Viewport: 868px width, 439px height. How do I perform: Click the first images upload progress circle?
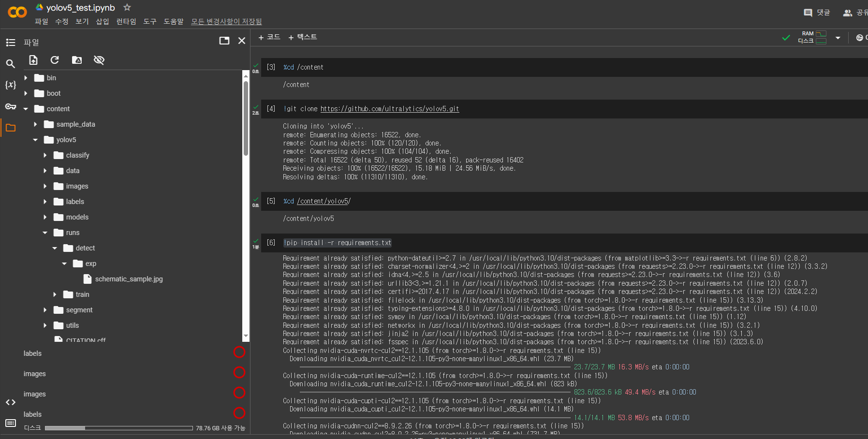(x=239, y=372)
